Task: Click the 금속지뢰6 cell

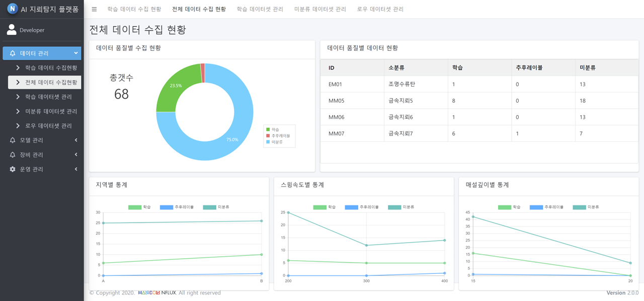Action: [416, 117]
